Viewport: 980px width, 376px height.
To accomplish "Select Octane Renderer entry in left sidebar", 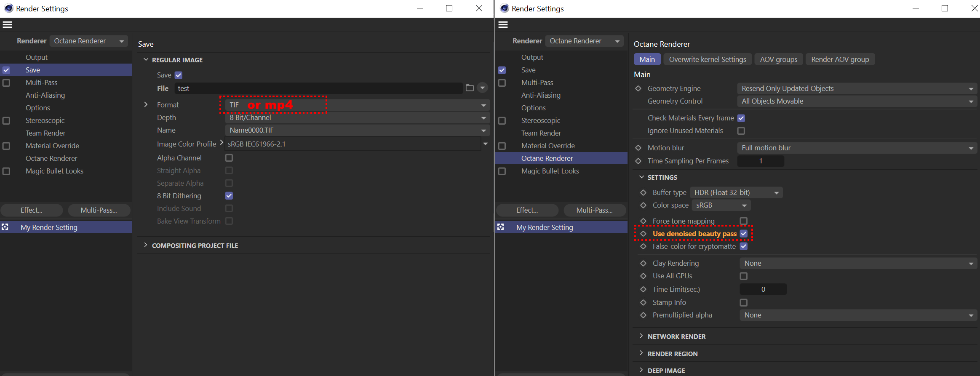I will pos(51,158).
